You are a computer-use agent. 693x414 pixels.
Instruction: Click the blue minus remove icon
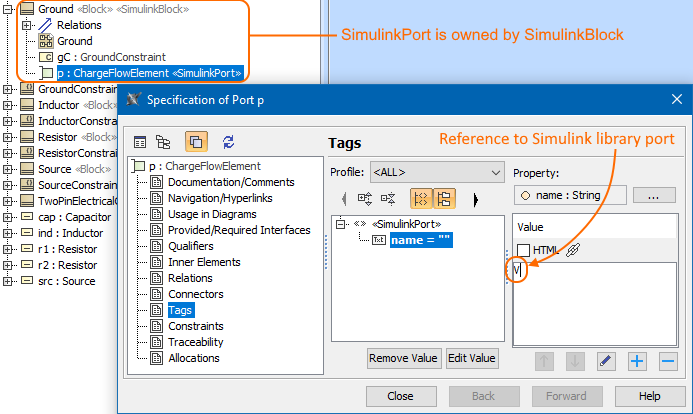[x=668, y=360]
